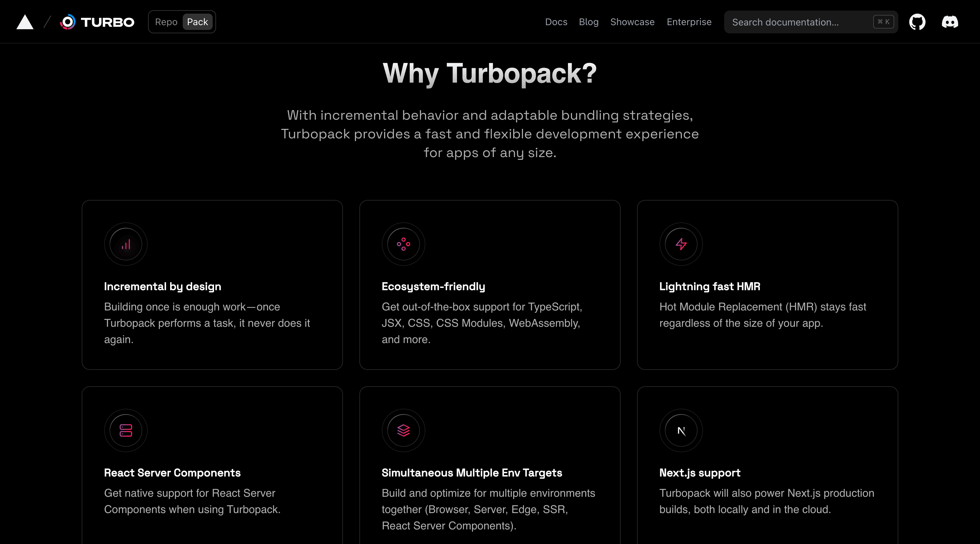The width and height of the screenshot is (980, 544).
Task: Join the community via the Discord icon
Action: pyautogui.click(x=950, y=22)
